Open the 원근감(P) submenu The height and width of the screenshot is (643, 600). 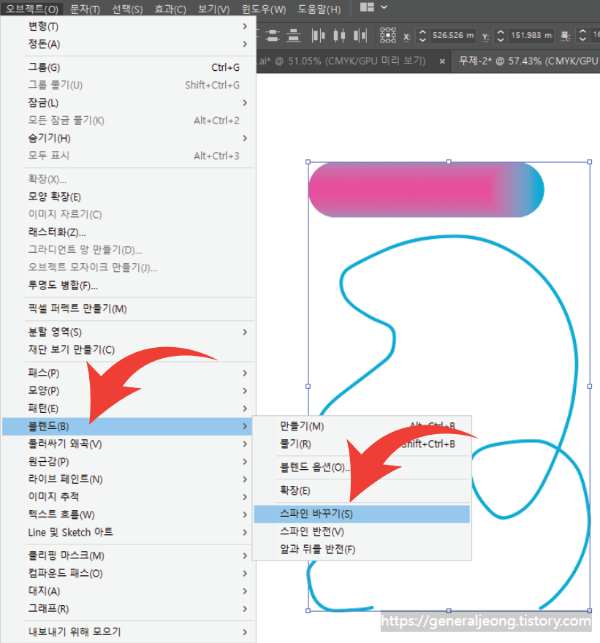coord(129,461)
